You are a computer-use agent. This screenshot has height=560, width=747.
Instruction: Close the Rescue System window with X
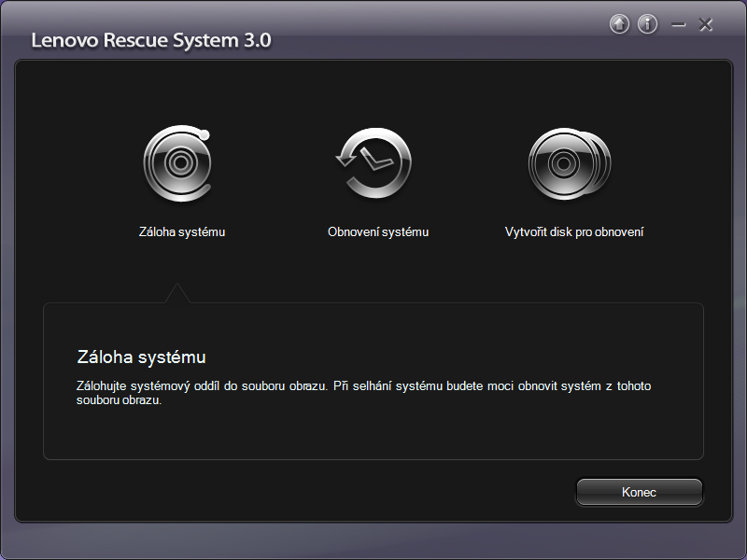[x=706, y=25]
